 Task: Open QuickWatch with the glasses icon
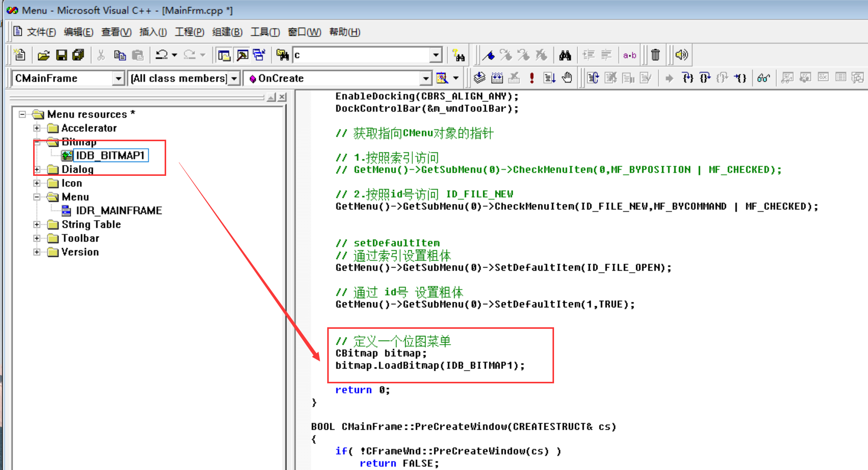pos(763,78)
